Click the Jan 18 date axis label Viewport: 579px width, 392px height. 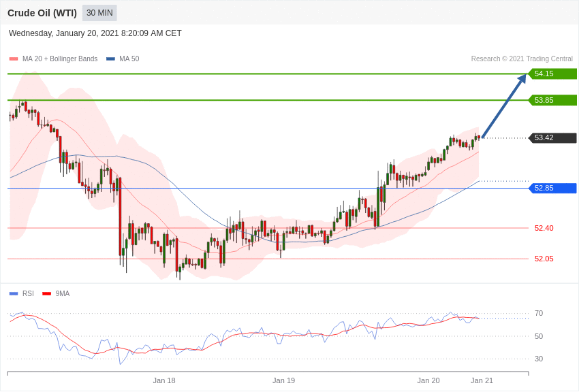point(164,380)
